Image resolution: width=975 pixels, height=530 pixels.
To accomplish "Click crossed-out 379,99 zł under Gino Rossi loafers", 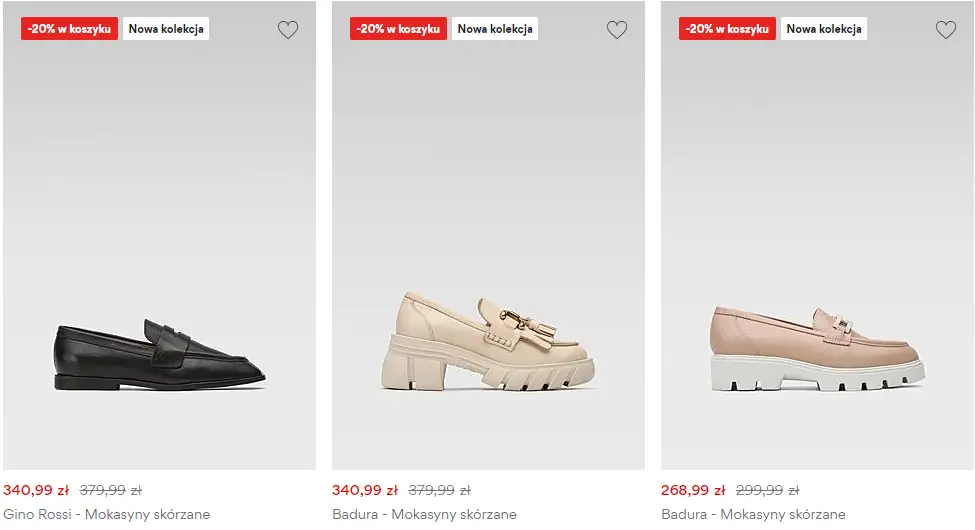I will (110, 491).
